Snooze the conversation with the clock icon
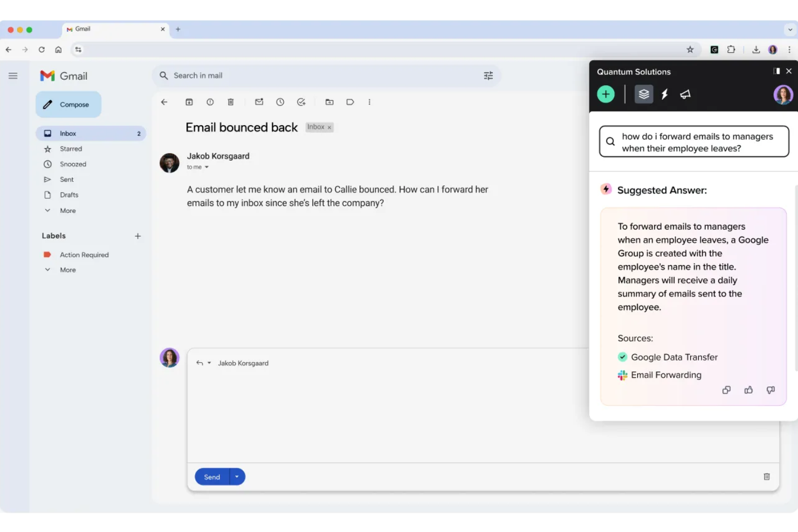The image size is (798, 532). pos(280,102)
